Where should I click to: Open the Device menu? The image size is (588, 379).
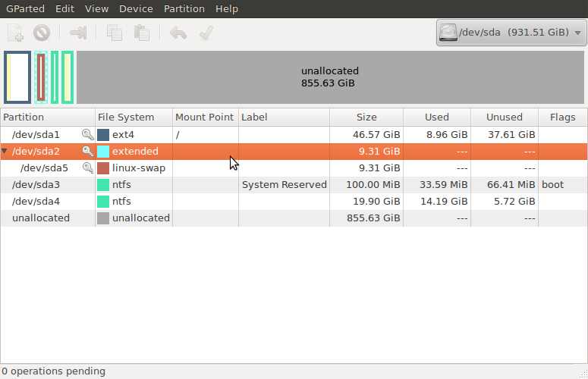(136, 8)
